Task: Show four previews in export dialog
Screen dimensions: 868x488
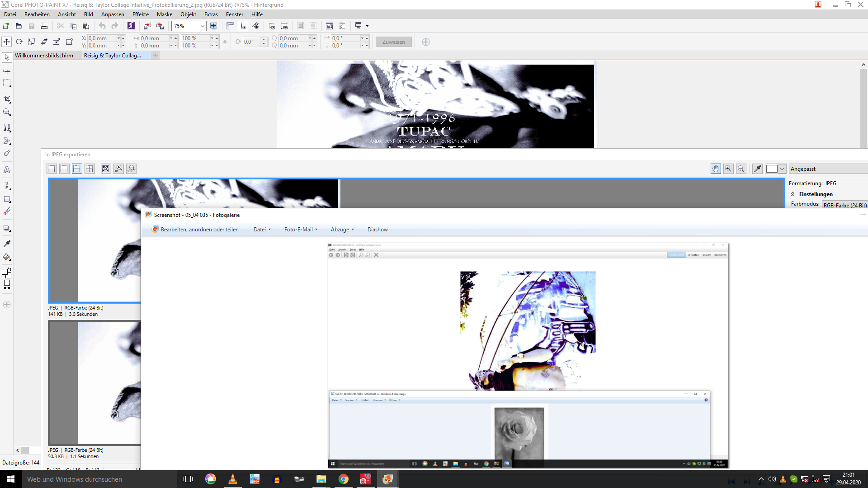Action: coord(90,169)
